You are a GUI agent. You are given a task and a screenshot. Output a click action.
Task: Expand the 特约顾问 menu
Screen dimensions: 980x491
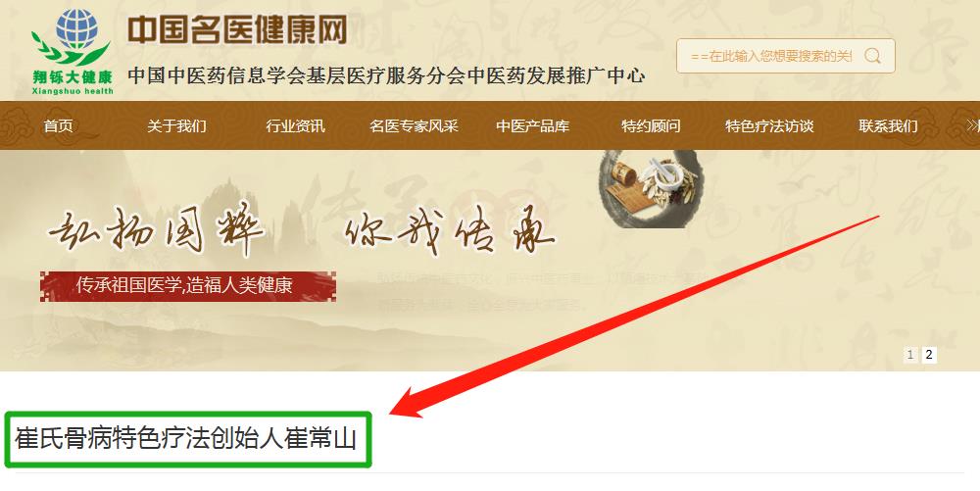click(651, 126)
